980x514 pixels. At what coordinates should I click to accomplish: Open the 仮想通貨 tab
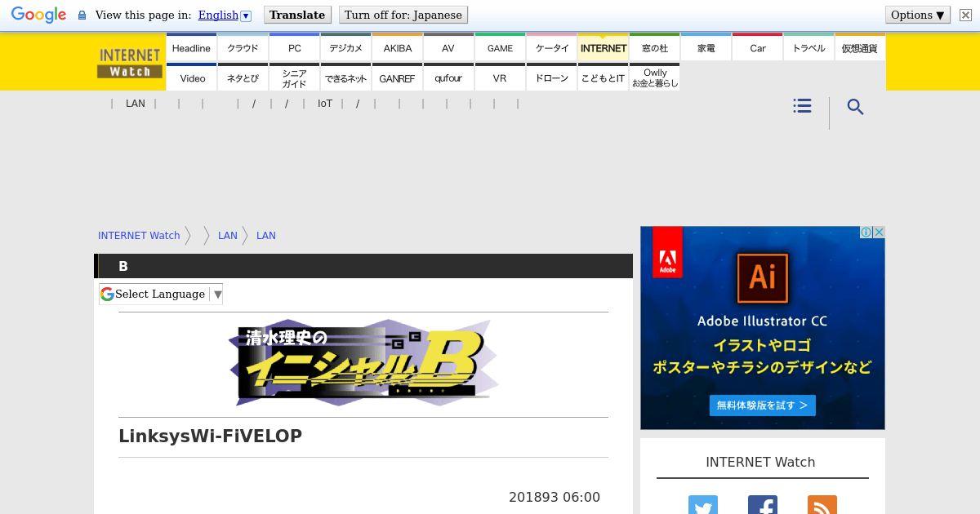point(860,47)
